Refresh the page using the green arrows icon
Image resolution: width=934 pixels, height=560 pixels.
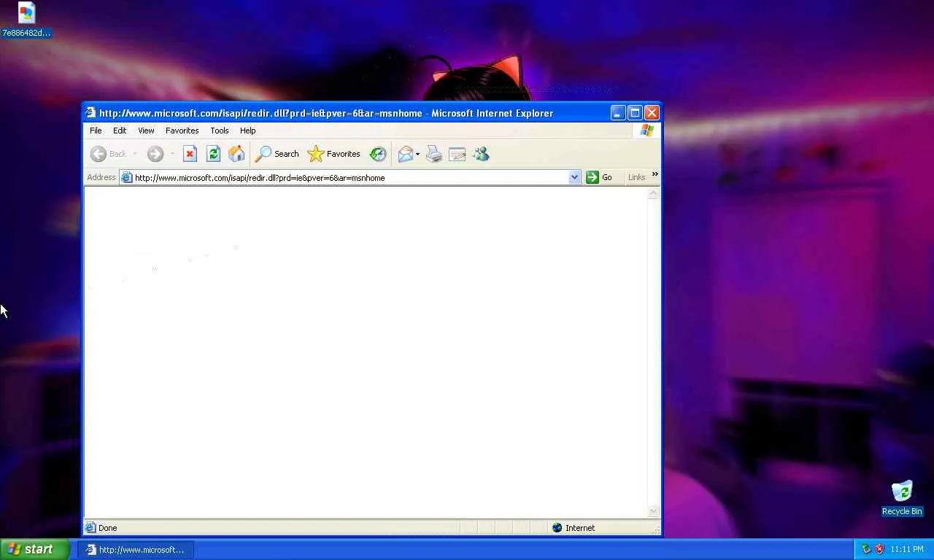click(213, 154)
